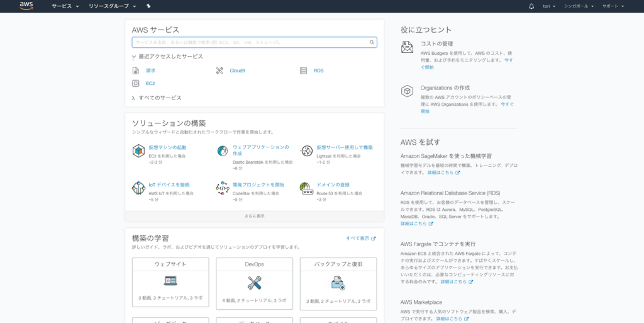The image size is (644, 323).
Task: Click the search magnifier icon in service search
Action: tap(372, 42)
